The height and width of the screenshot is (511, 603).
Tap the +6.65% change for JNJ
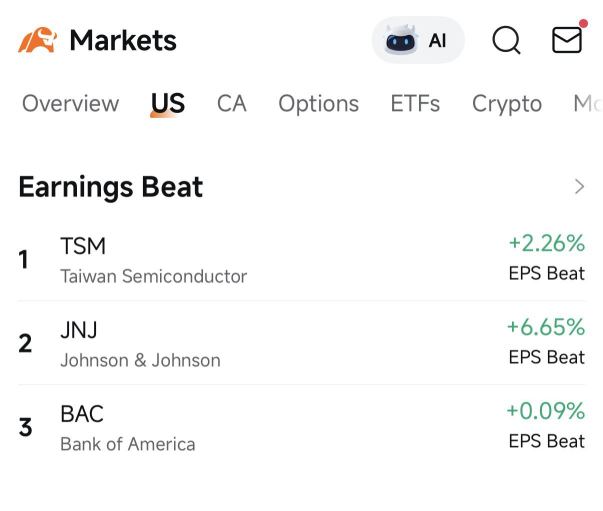pos(546,327)
